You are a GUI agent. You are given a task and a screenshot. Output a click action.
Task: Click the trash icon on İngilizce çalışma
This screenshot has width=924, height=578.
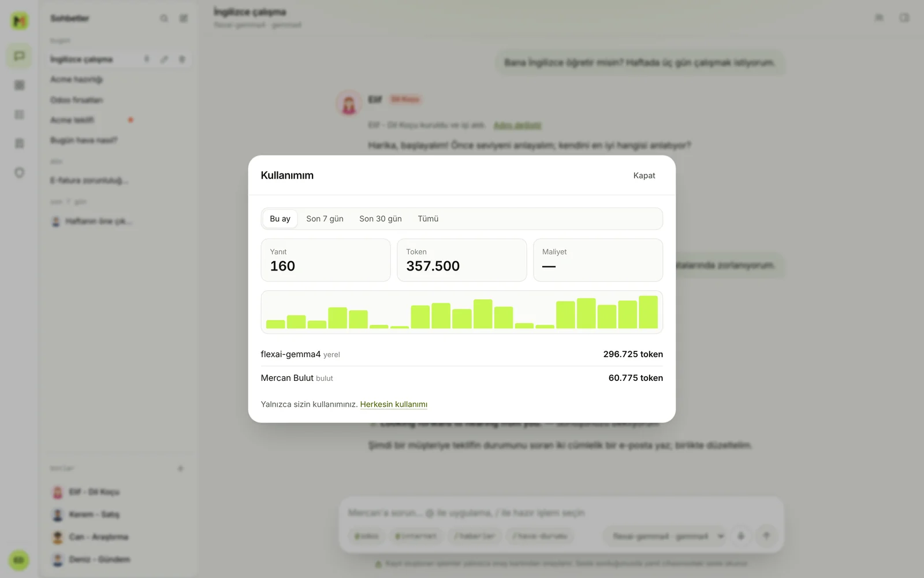tap(182, 59)
